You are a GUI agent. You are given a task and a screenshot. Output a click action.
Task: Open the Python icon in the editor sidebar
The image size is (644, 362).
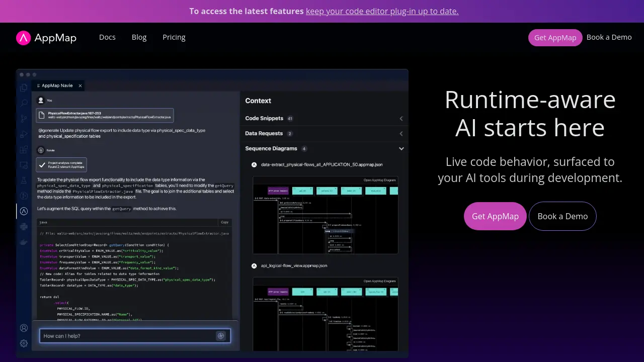click(24, 227)
